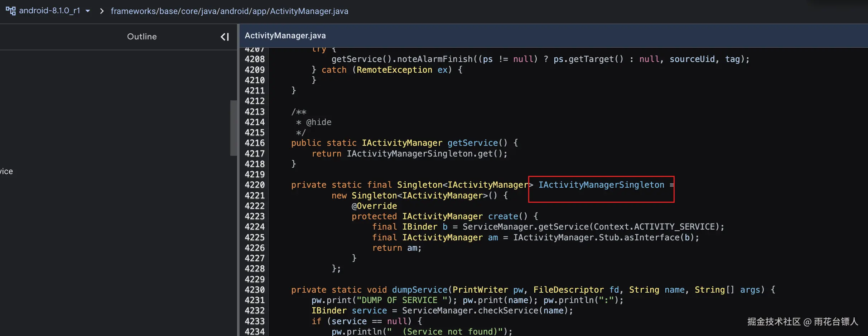
Task: Click the @hide comment on line 4214
Action: pyautogui.click(x=319, y=122)
